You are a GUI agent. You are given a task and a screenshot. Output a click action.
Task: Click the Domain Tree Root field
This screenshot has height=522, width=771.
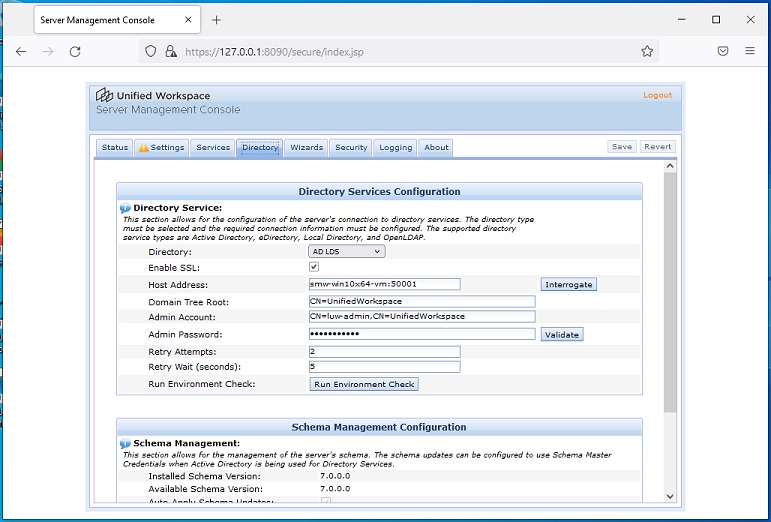pos(422,301)
